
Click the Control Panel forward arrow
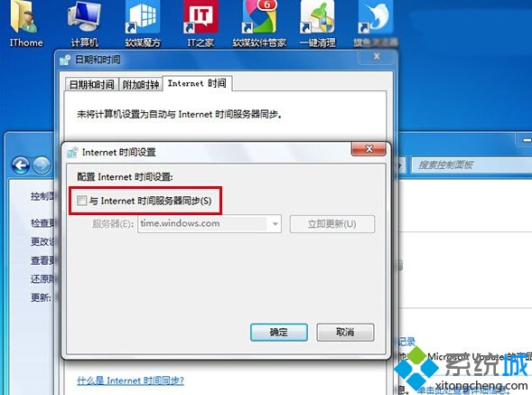point(42,165)
